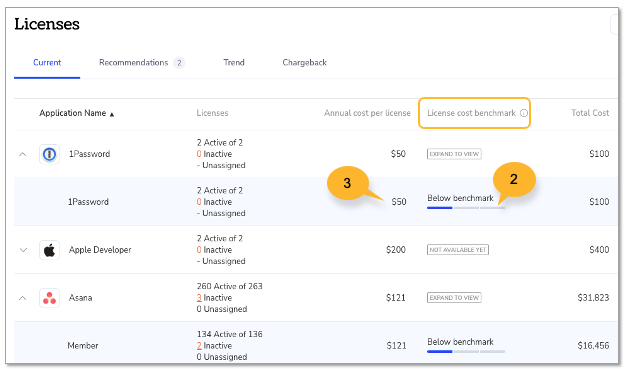Expand the Apple Developer application row

(x=23, y=250)
